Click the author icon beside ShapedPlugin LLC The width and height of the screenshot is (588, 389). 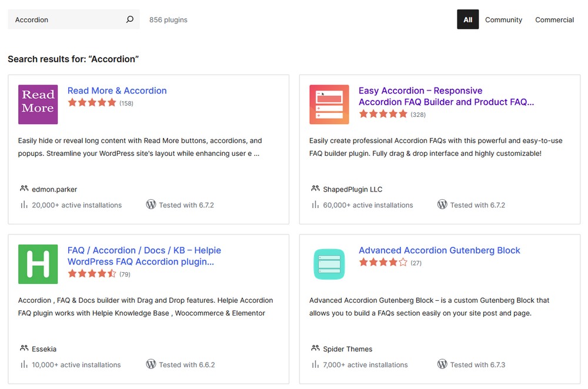click(315, 189)
